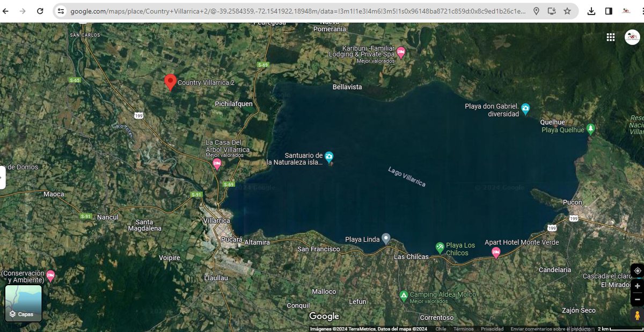The width and height of the screenshot is (644, 332).
Task: Click the Villarrica town label
Action: click(217, 221)
